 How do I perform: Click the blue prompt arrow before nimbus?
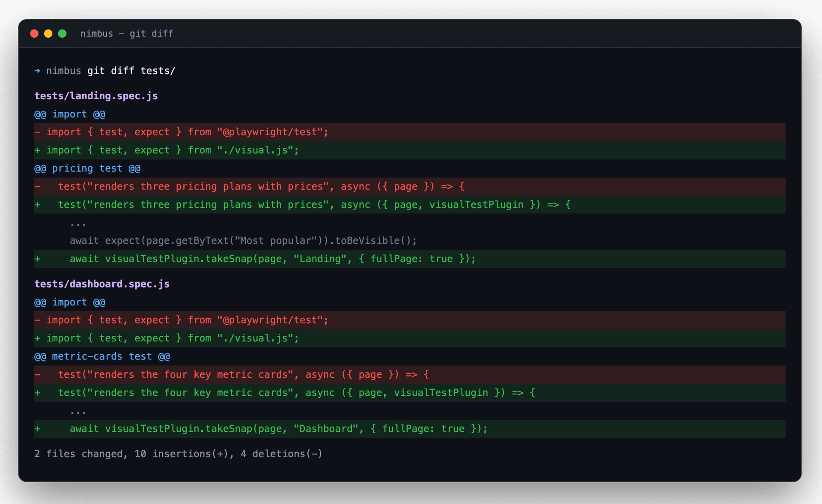coord(37,71)
